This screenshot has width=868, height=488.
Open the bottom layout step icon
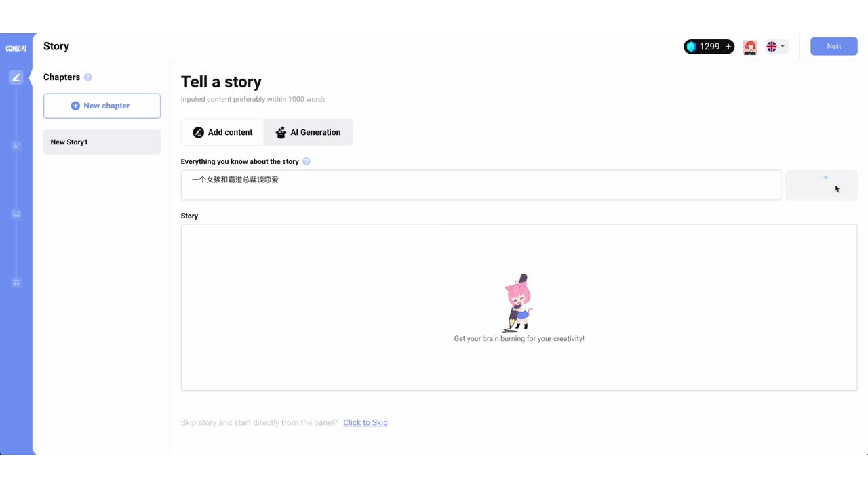16,283
